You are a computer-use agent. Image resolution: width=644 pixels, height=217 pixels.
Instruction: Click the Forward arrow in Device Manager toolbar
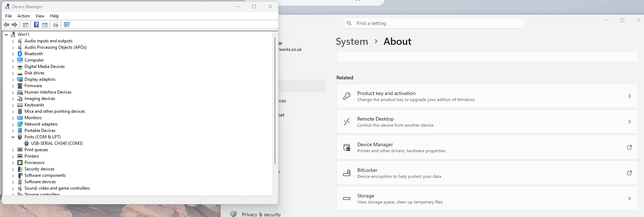click(x=15, y=25)
